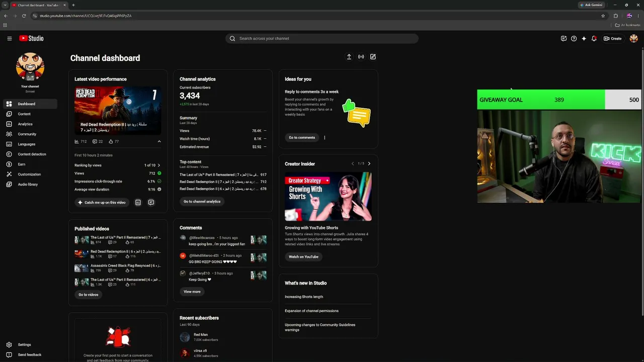This screenshot has width=644, height=362.
Task: Go to next Creator Insider card
Action: (369, 164)
